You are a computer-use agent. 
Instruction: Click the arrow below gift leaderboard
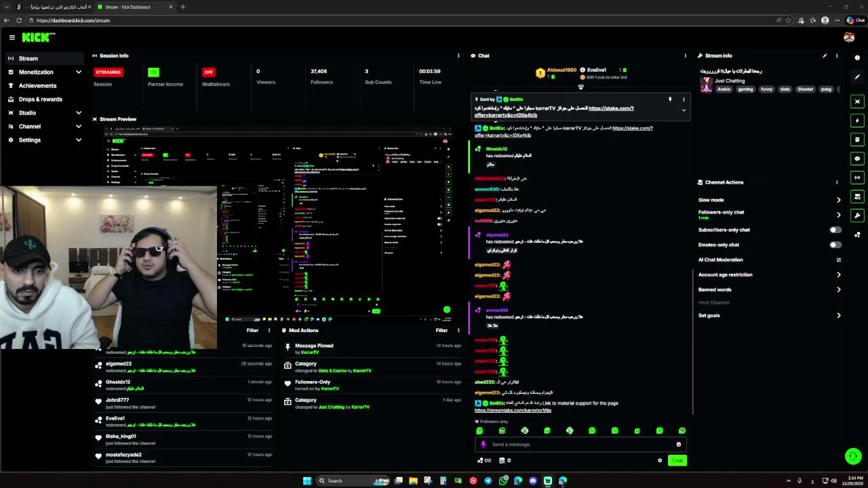[580, 87]
